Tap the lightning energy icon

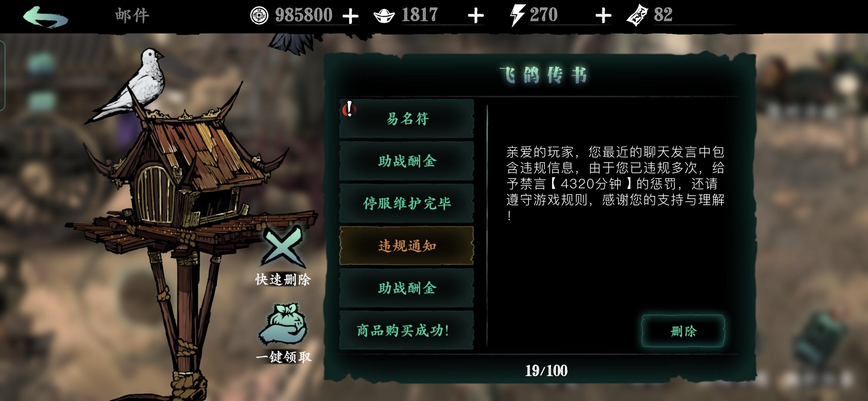517,16
